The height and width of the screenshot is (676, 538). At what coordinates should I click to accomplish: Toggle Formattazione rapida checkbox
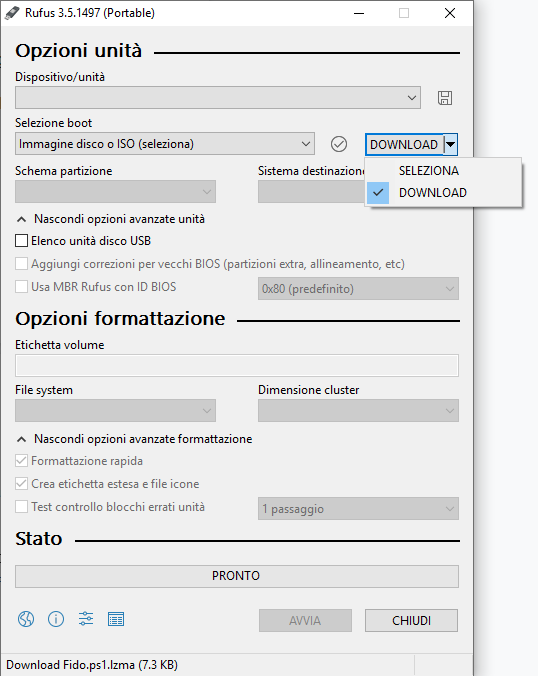click(x=22, y=461)
